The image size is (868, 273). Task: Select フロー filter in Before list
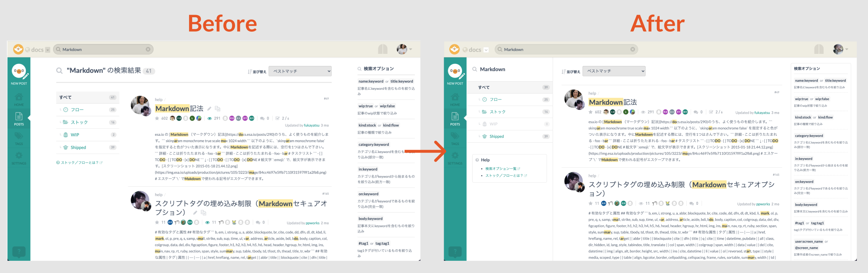(x=88, y=110)
